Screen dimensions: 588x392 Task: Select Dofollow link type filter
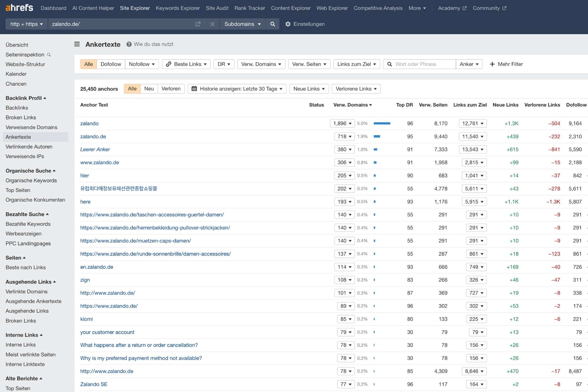tap(111, 64)
